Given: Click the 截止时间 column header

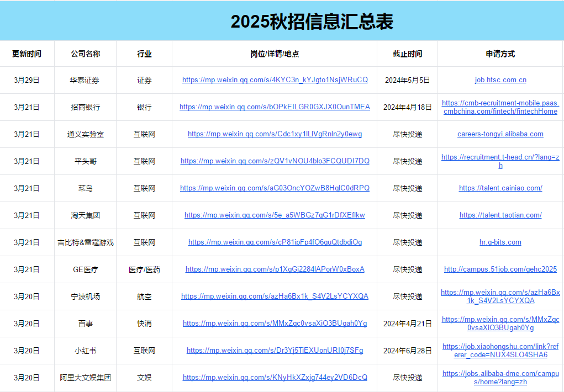Looking at the screenshot, I should [407, 54].
